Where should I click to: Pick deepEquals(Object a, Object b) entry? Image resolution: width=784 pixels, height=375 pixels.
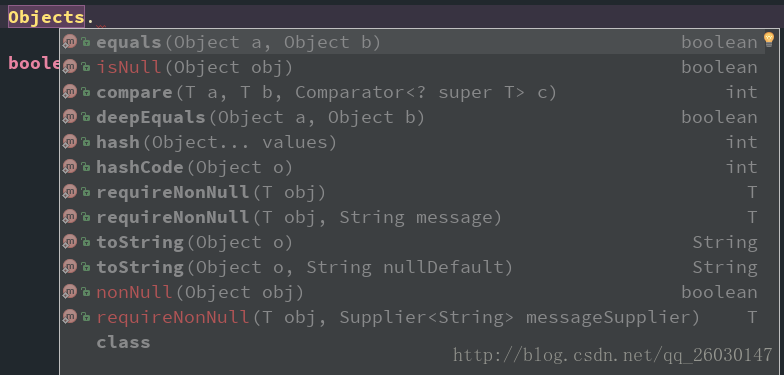tap(412, 117)
